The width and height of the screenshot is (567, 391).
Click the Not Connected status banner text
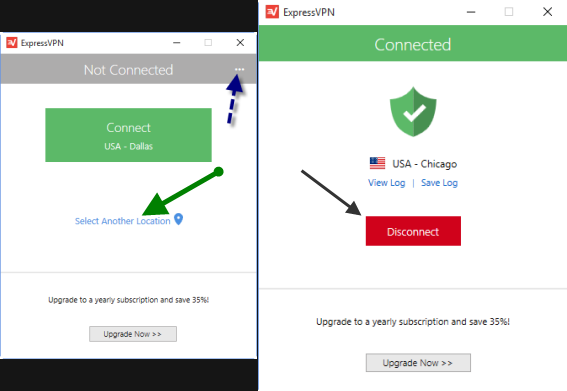coord(128,70)
